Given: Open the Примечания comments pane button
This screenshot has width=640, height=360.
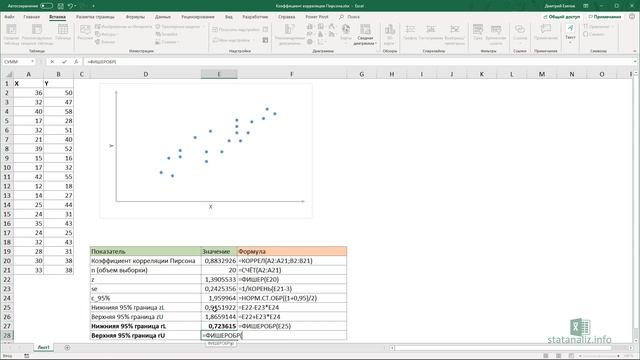Looking at the screenshot, I should (605, 17).
